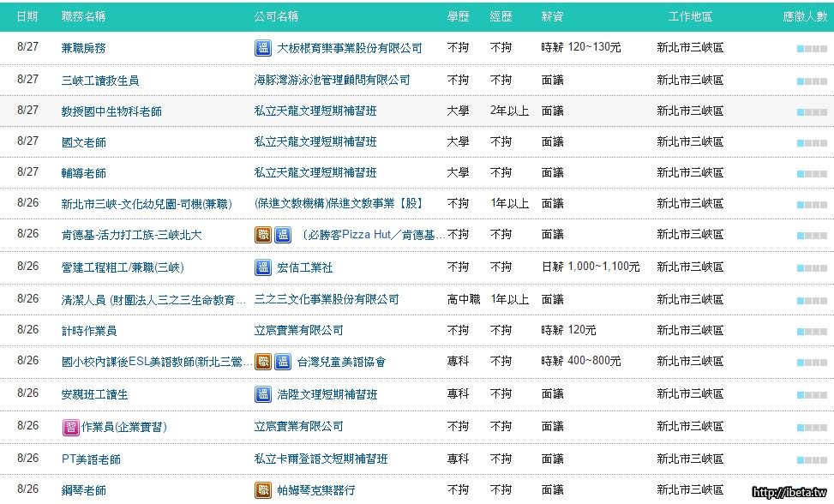Open the 三峽工讀救生員 job posting
This screenshot has height=504, width=834.
click(100, 81)
